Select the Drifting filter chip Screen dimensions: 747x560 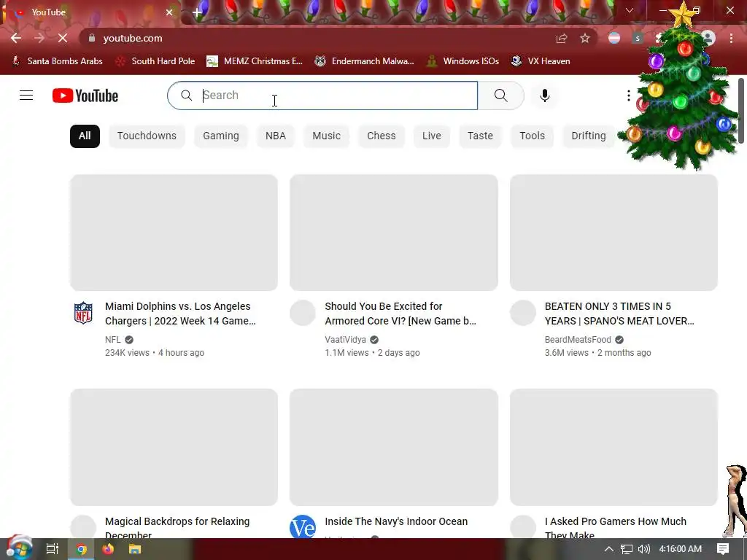589,136
